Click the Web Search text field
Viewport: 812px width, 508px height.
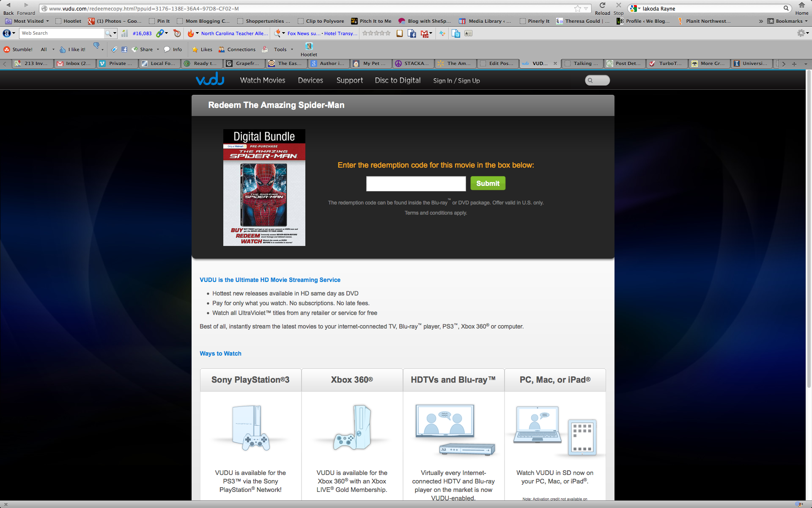pos(62,33)
